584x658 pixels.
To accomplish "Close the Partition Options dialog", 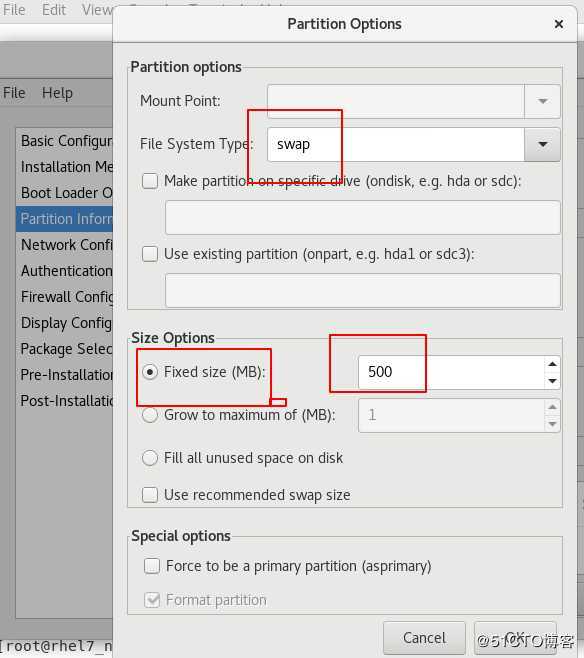I will pos(558,24).
